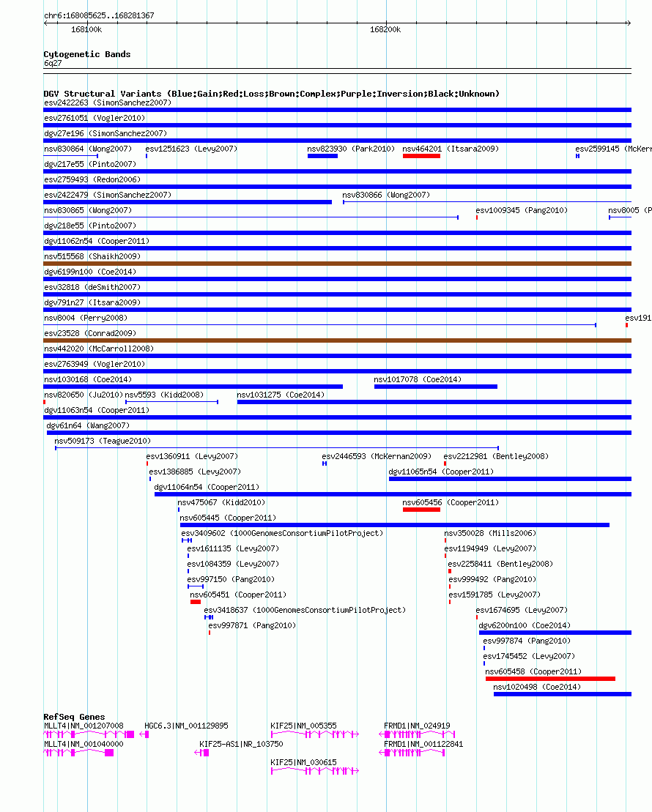Select nsv830866 (Wong2007) variant label
The height and width of the screenshot is (812, 652).
pos(386,195)
